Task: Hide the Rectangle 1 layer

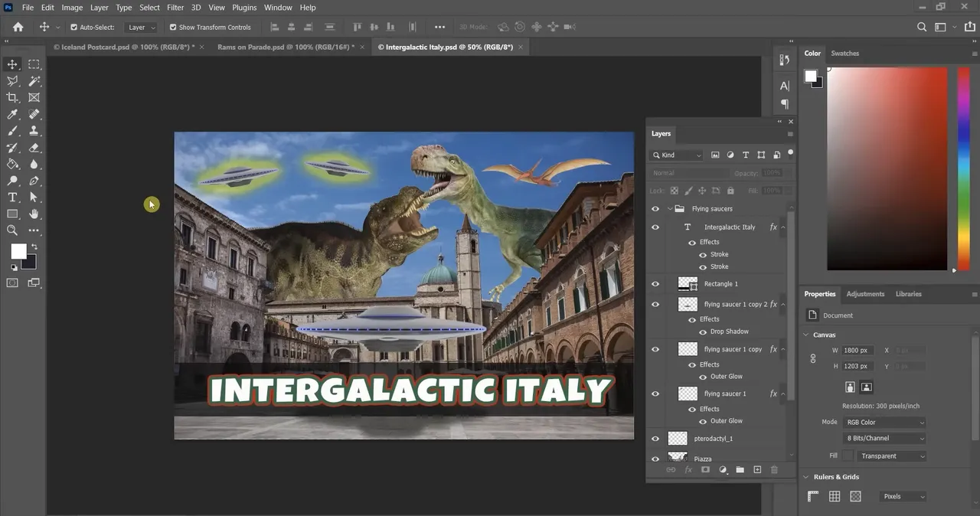Action: pos(655,284)
